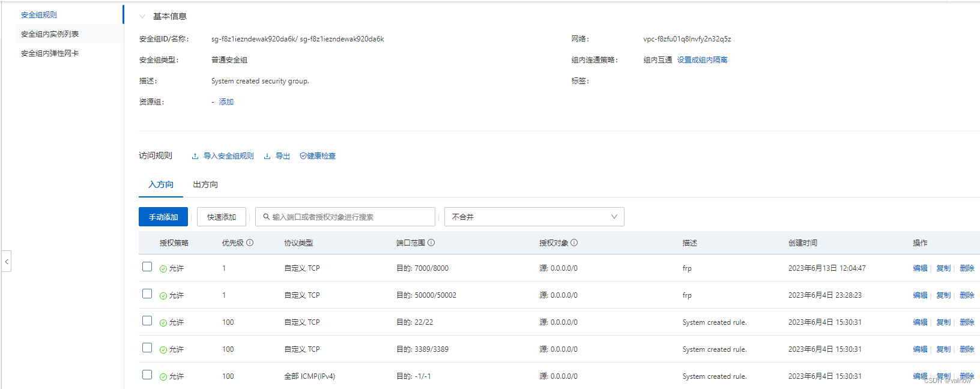The width and height of the screenshot is (980, 389).
Task: Click the info icon next to 授权对象 column
Action: (x=574, y=243)
